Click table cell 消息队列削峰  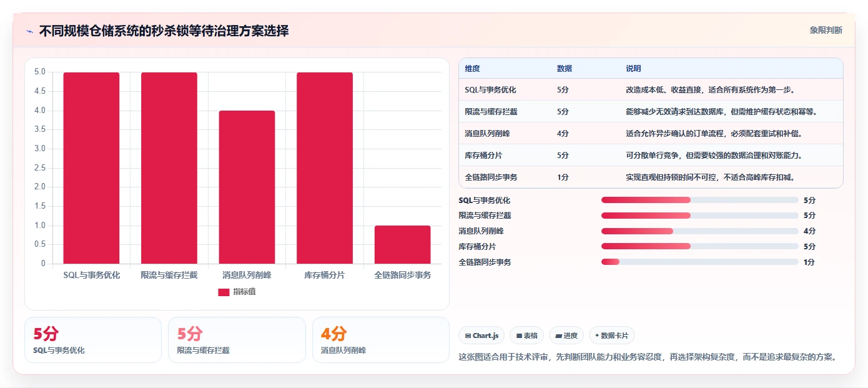[487, 134]
